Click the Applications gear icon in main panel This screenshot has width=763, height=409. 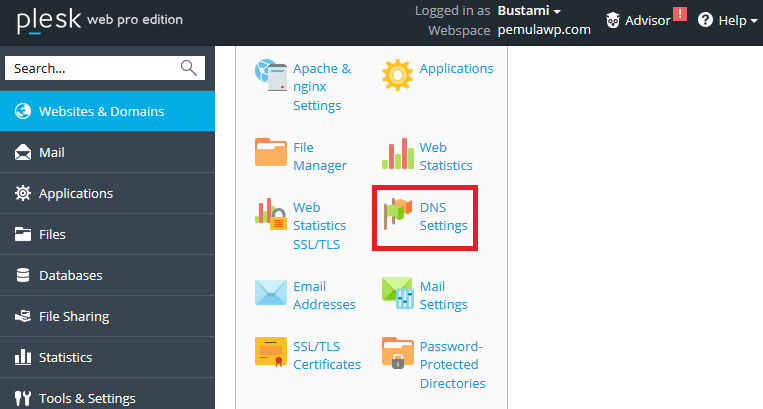398,75
